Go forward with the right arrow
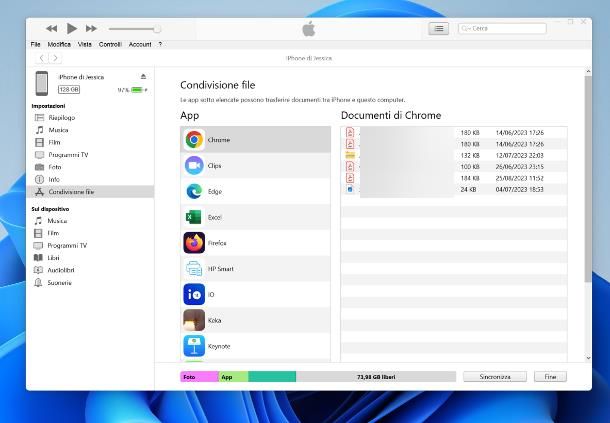Viewport: 610px width, 423px height. point(56,58)
